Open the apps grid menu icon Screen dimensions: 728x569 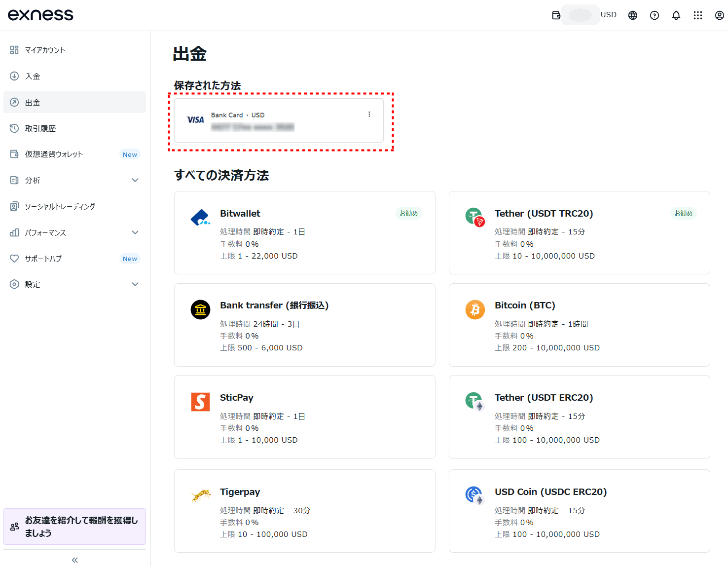pyautogui.click(x=698, y=15)
